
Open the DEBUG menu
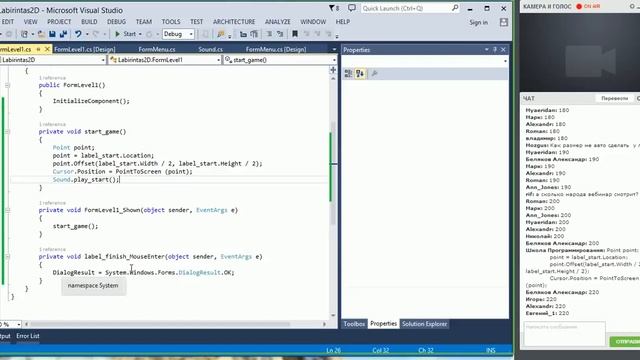(116, 22)
